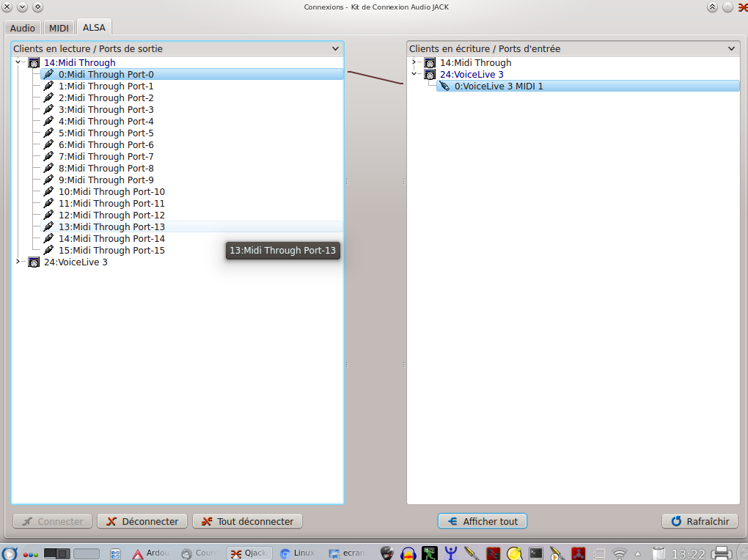The image size is (748, 560).
Task: Click the Afficher tout button
Action: (483, 521)
